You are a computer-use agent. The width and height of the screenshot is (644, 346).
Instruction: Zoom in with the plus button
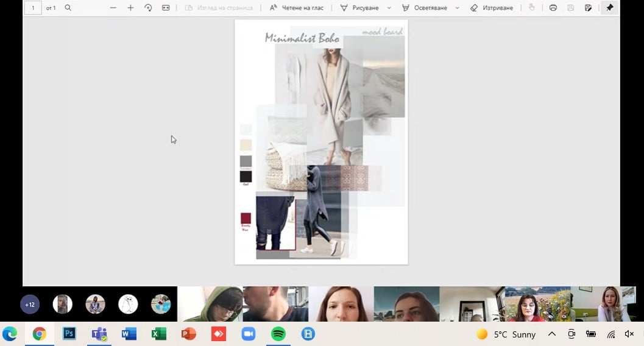point(130,8)
